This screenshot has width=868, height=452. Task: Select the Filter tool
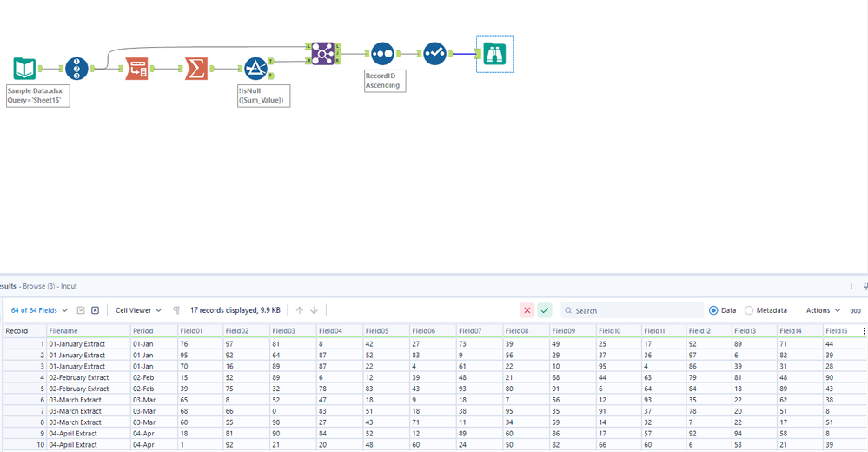255,69
